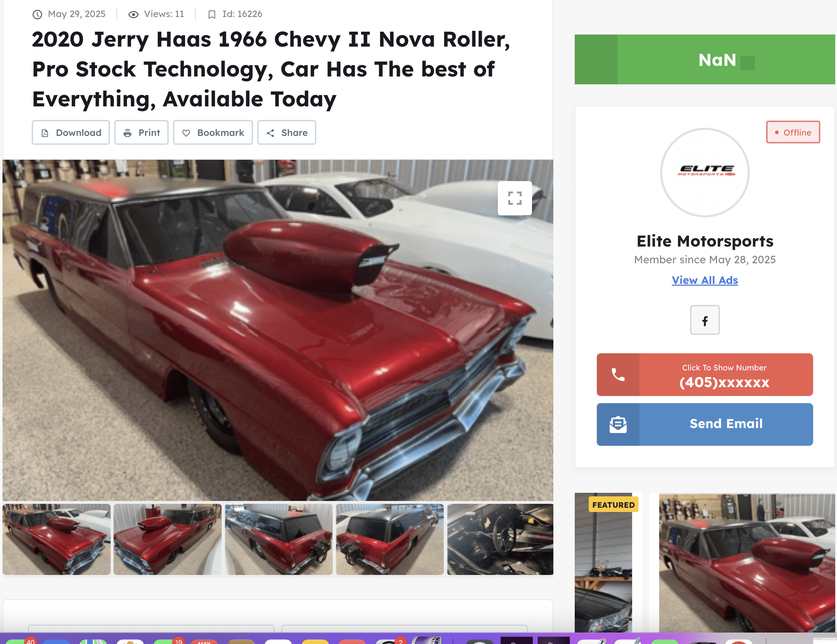Click the envelope icon beside Send Email
The image size is (837, 644).
point(618,424)
